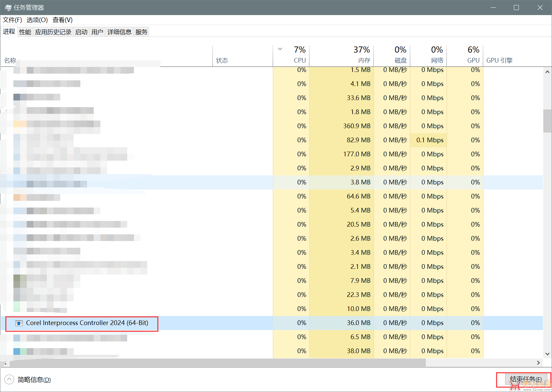Switch to the 启动 tab

(81, 32)
